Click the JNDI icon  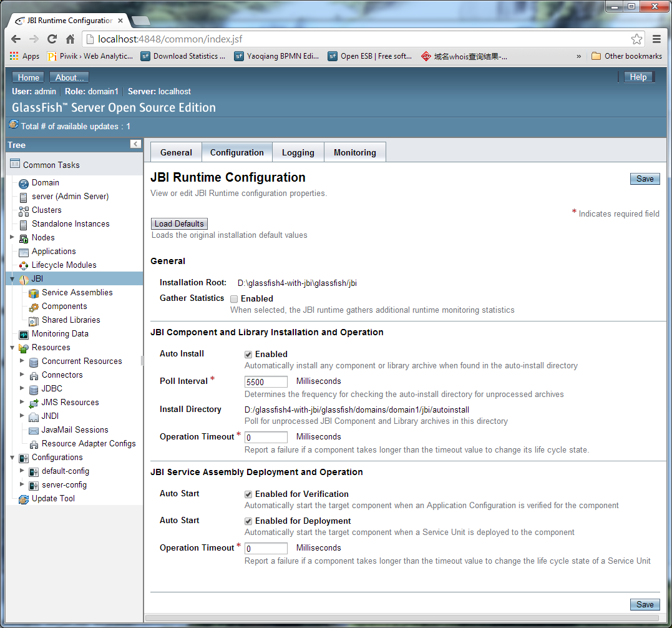[34, 416]
